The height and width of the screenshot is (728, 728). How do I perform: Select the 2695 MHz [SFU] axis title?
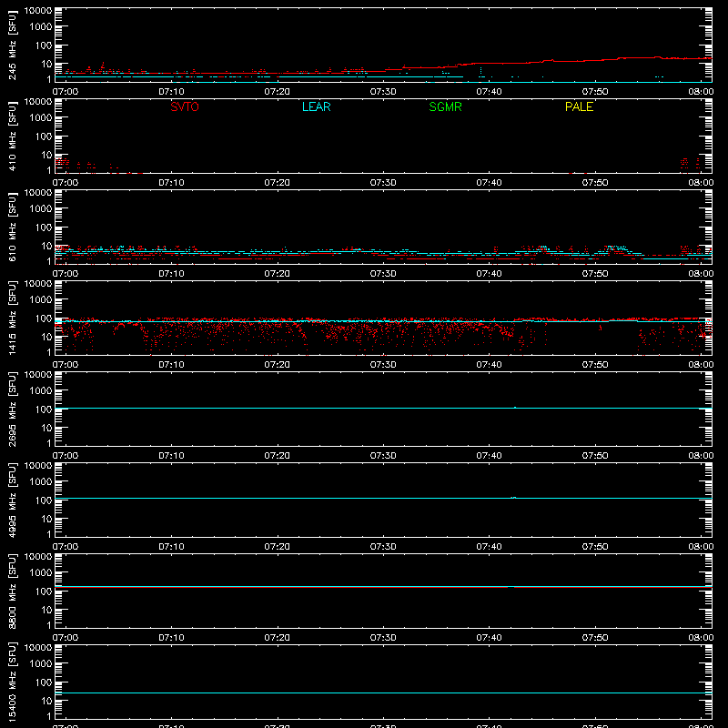coord(13,409)
